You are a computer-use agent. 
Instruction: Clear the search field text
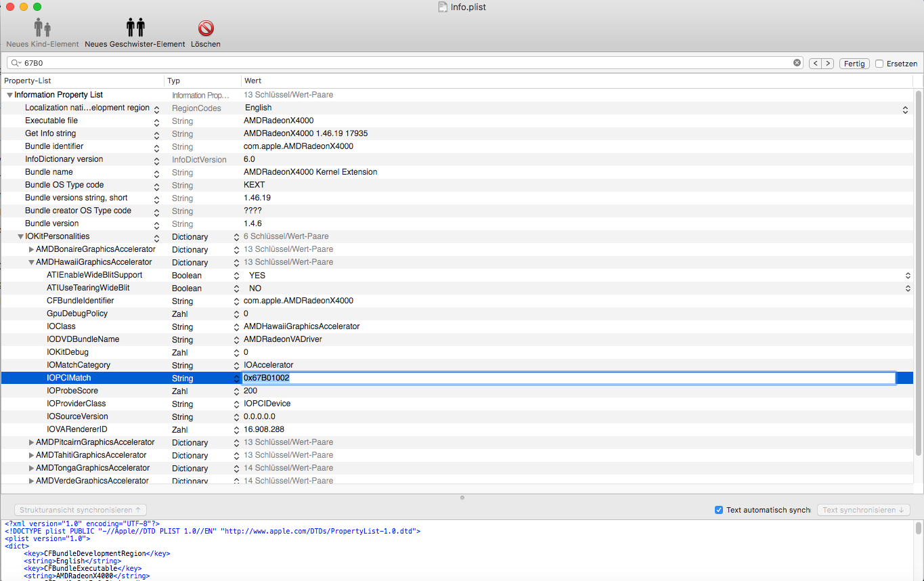tap(797, 63)
